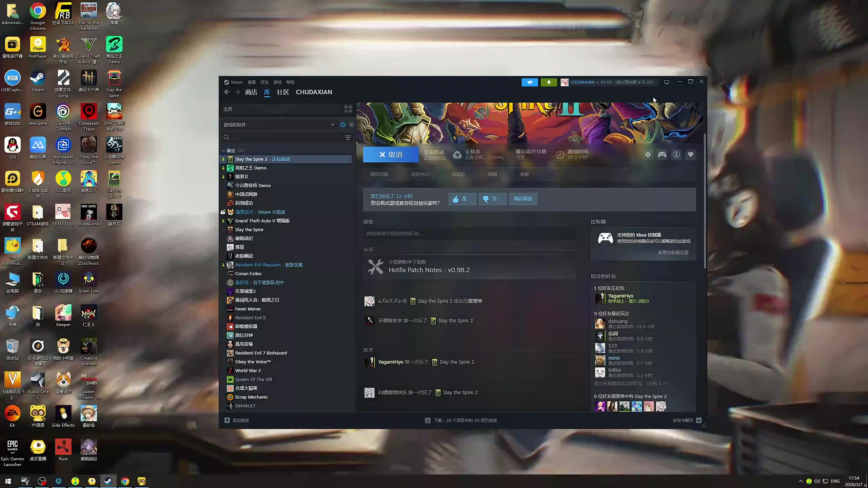Open controller layout icon for the game
Image resolution: width=868 pixels, height=488 pixels.
pyautogui.click(x=662, y=155)
